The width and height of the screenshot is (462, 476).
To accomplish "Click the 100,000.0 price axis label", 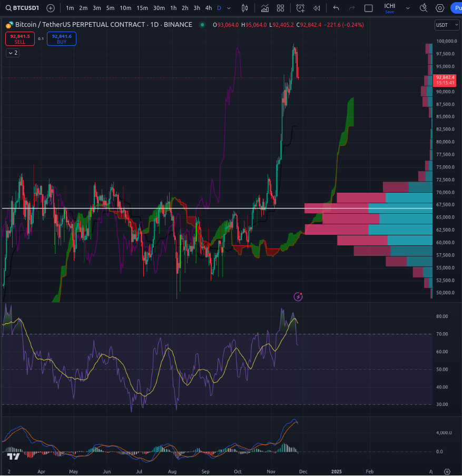I will pos(447,41).
